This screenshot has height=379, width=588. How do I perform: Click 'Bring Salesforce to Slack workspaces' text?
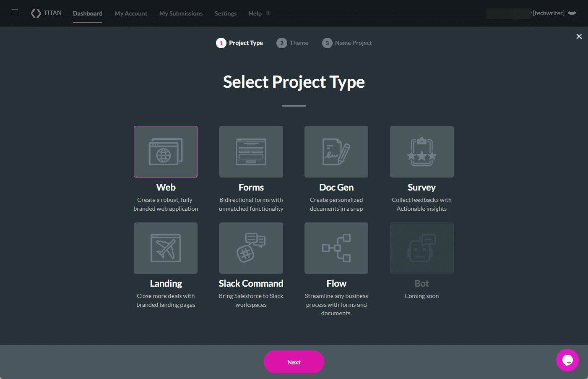tap(251, 301)
